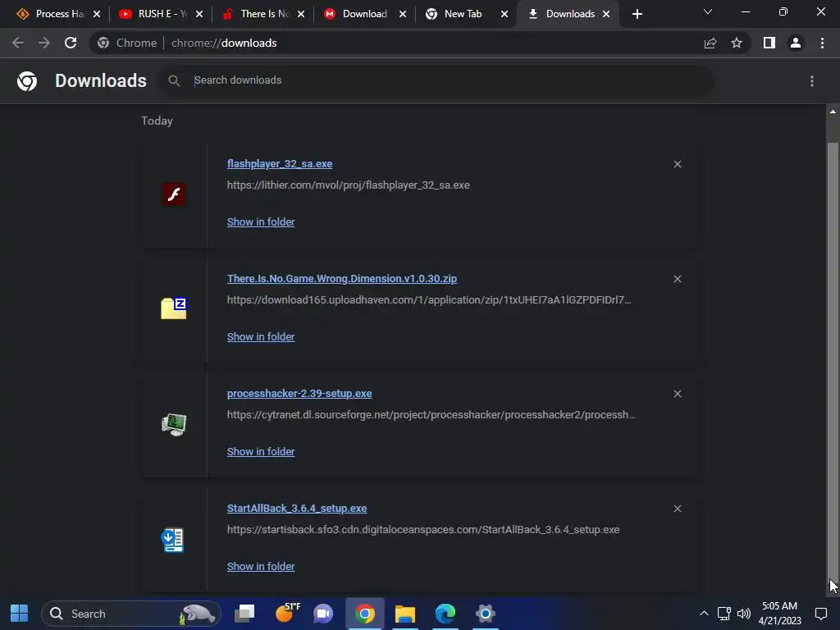This screenshot has width=840, height=630.
Task: Click page scrollbar up arrow
Action: point(833,112)
